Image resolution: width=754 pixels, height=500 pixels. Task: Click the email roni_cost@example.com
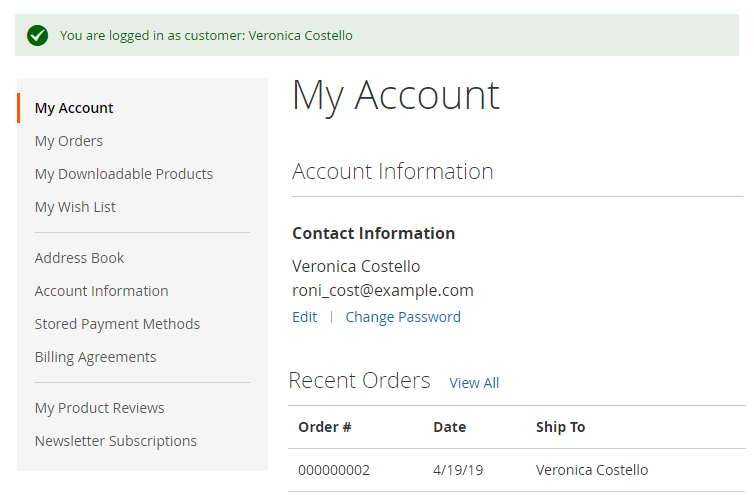[x=383, y=290]
